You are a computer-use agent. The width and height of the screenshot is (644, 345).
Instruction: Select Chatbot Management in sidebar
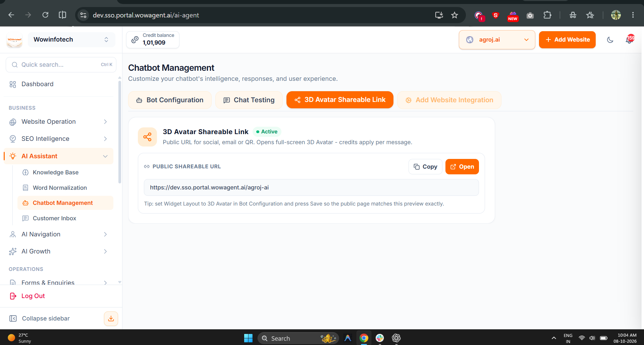[65, 203]
